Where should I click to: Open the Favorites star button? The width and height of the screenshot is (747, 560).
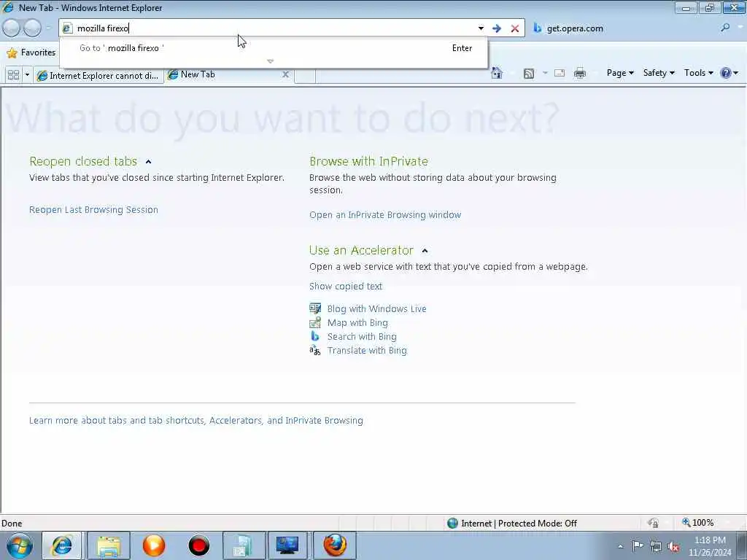click(31, 52)
